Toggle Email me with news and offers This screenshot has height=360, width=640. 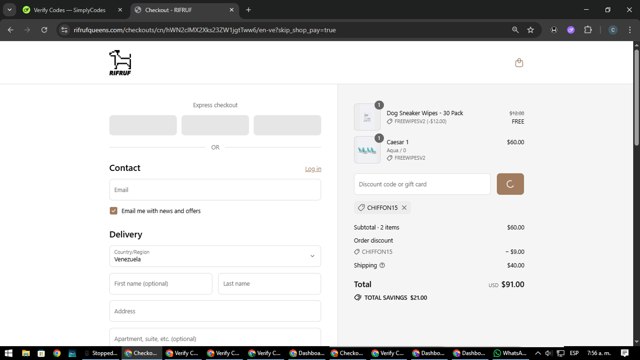tap(113, 211)
